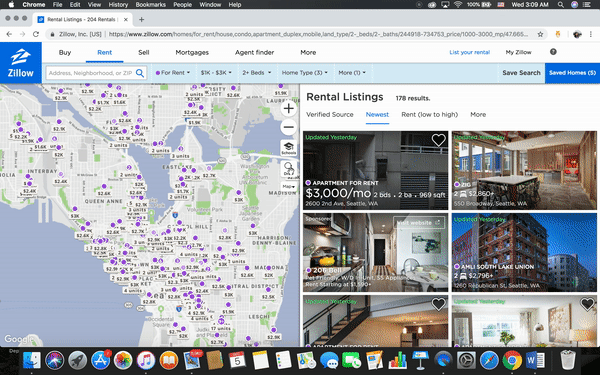The height and width of the screenshot is (375, 600).
Task: Open Agent finder
Action: pyautogui.click(x=254, y=52)
